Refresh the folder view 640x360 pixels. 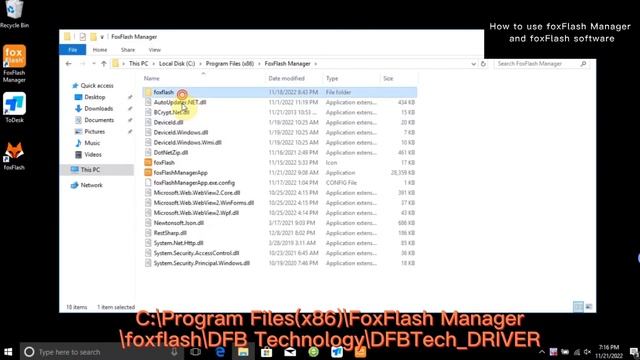[483, 64]
